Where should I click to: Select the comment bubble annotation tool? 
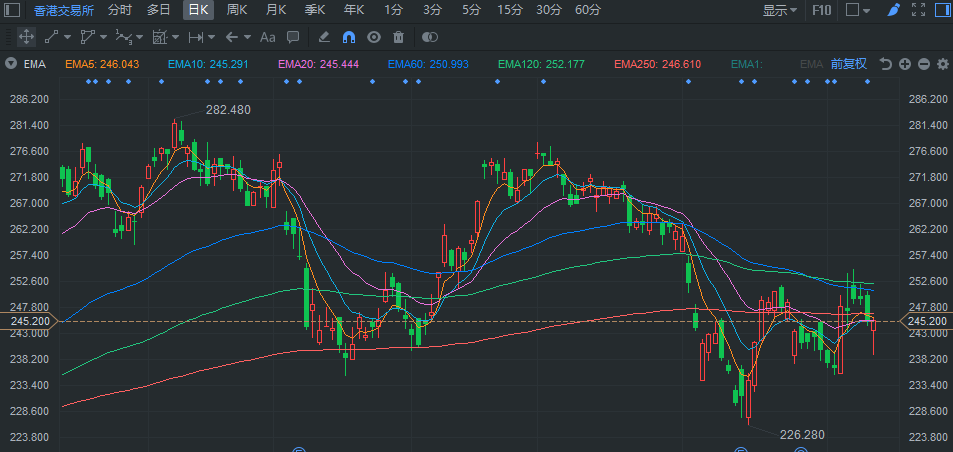[x=293, y=37]
